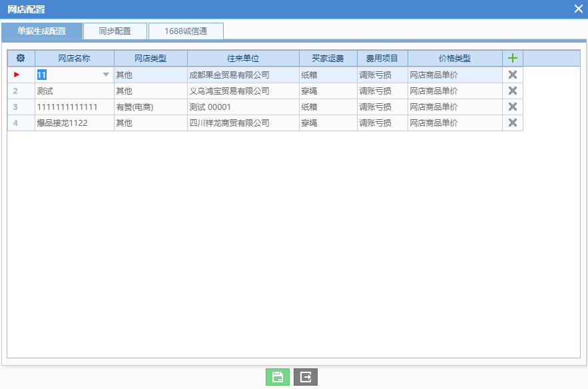Click 其他 type cell in 测试 row

pyautogui.click(x=150, y=91)
